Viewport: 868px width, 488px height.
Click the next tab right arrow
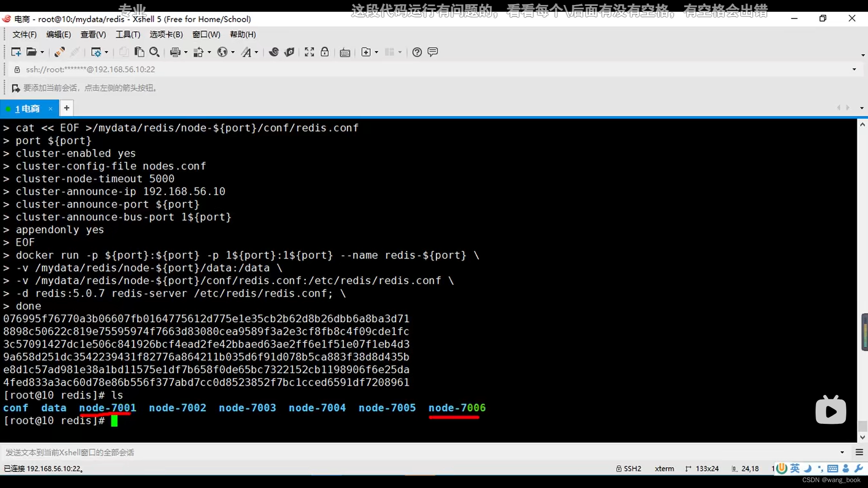coord(848,108)
